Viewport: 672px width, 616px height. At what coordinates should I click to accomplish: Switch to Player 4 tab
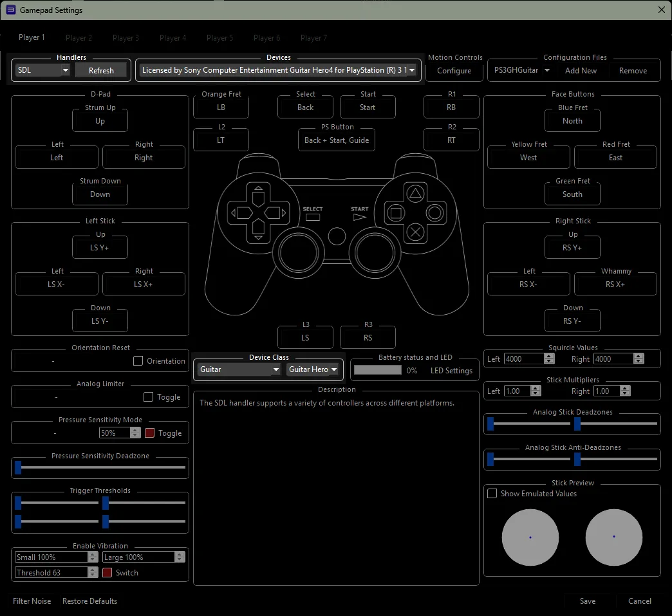pos(173,38)
